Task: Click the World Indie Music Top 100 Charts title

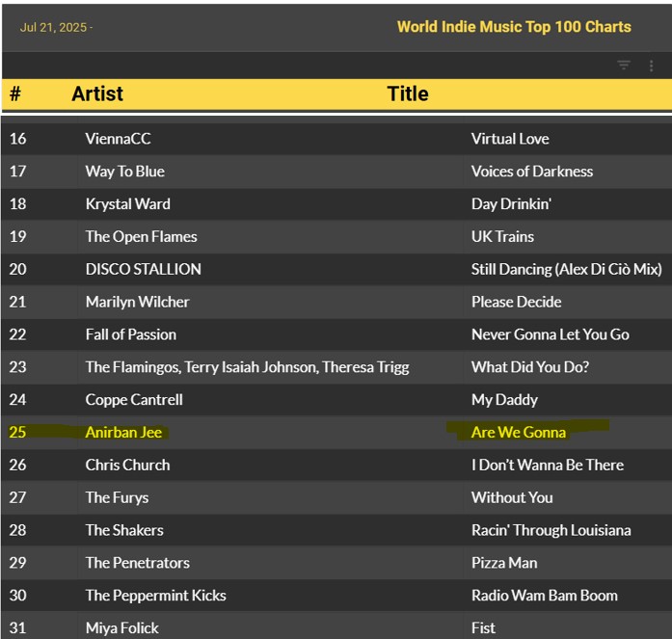Action: click(514, 26)
